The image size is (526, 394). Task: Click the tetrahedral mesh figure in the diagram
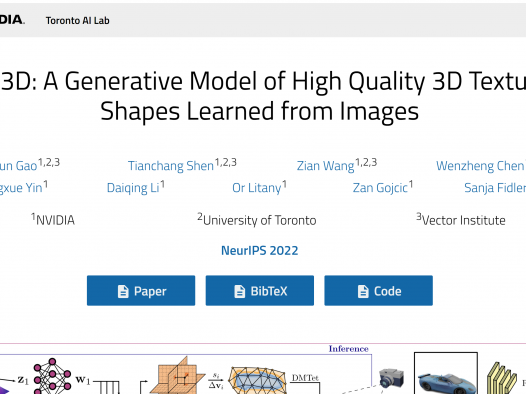257,380
